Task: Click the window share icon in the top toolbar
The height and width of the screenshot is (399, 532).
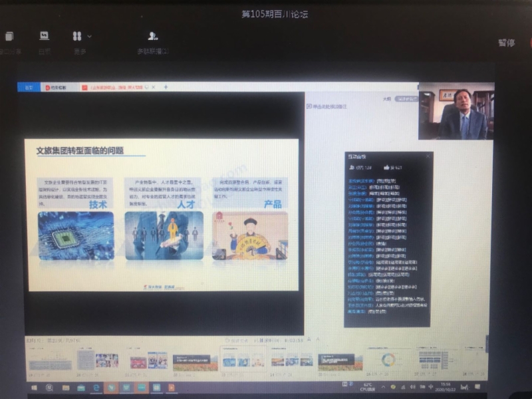Action: (x=9, y=36)
